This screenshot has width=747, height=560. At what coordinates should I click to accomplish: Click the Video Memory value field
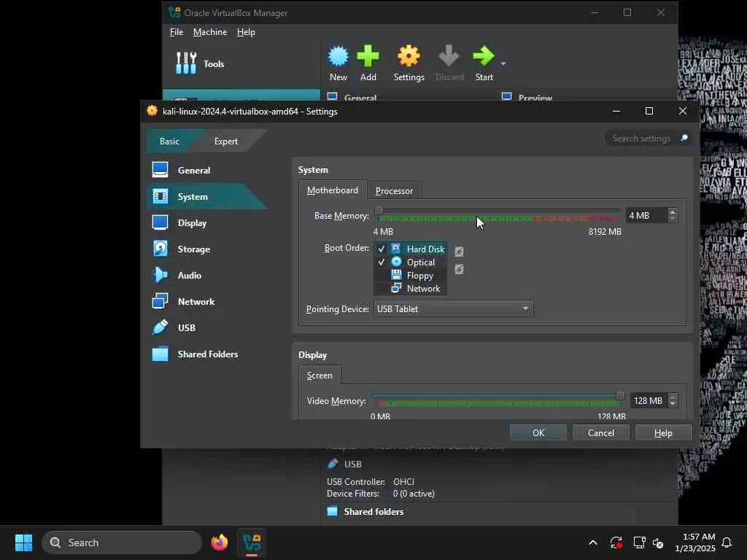coord(649,400)
